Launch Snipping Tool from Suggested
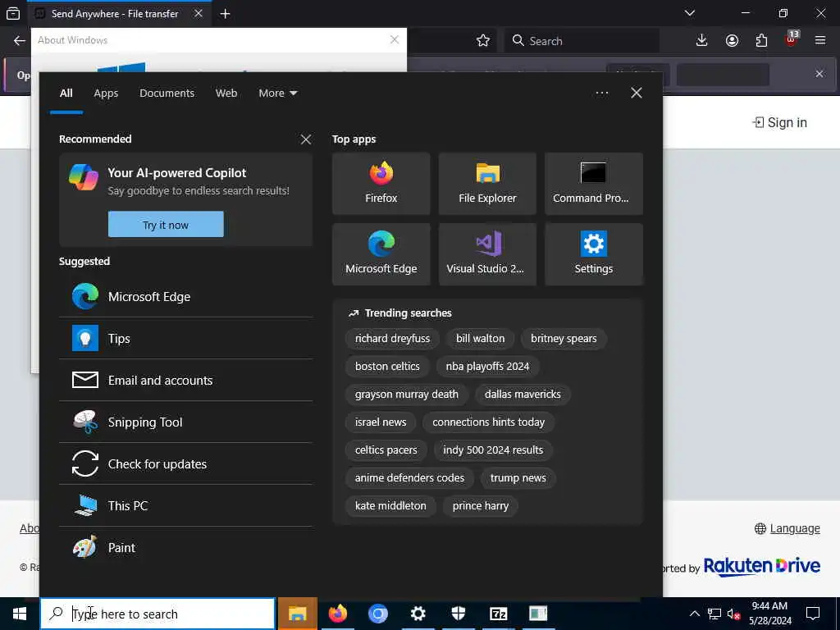Viewport: 840px width, 630px height. (186, 422)
